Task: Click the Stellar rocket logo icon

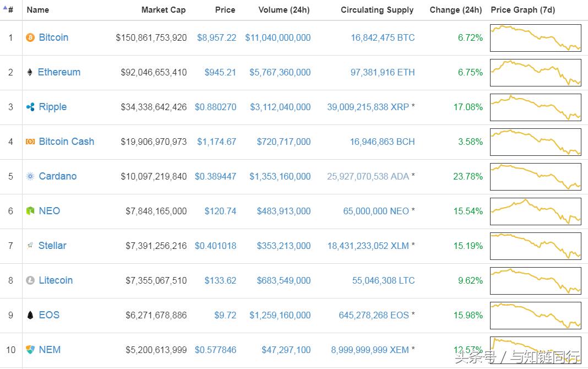Action: tap(30, 245)
